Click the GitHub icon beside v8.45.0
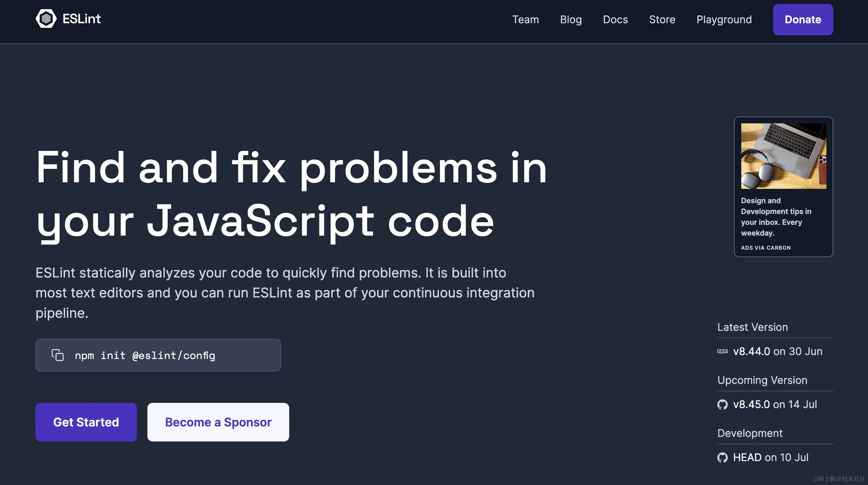 click(723, 404)
